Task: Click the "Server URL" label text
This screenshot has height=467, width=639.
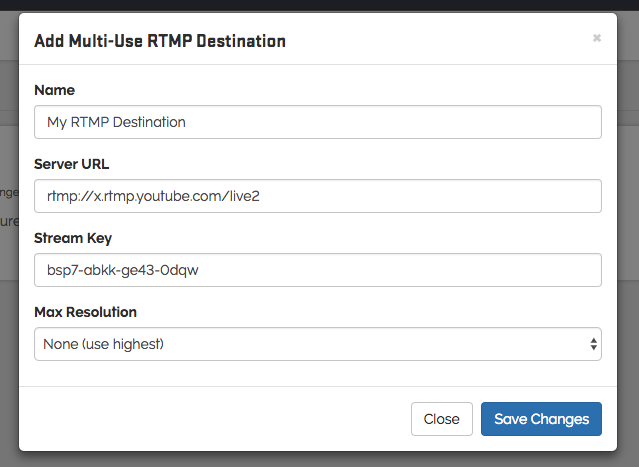Action: [71, 164]
